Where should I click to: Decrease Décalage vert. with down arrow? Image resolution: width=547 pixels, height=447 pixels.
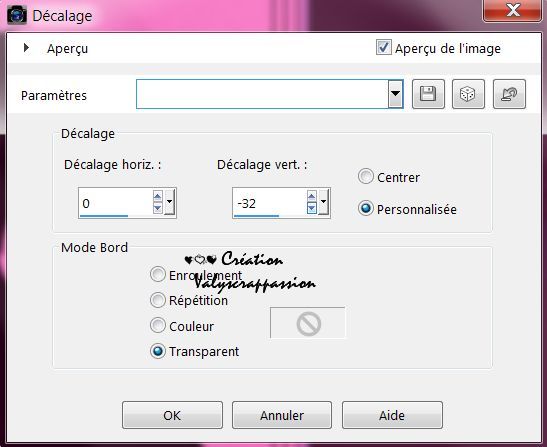point(312,208)
